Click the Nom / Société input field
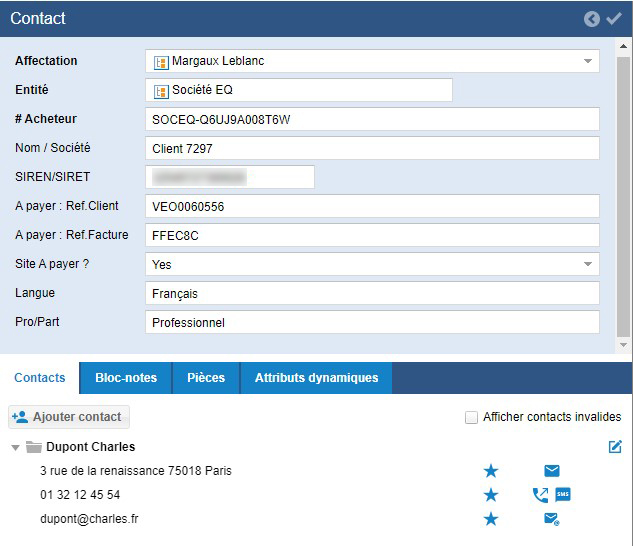Viewport: 633px width, 546px height. [x=372, y=149]
